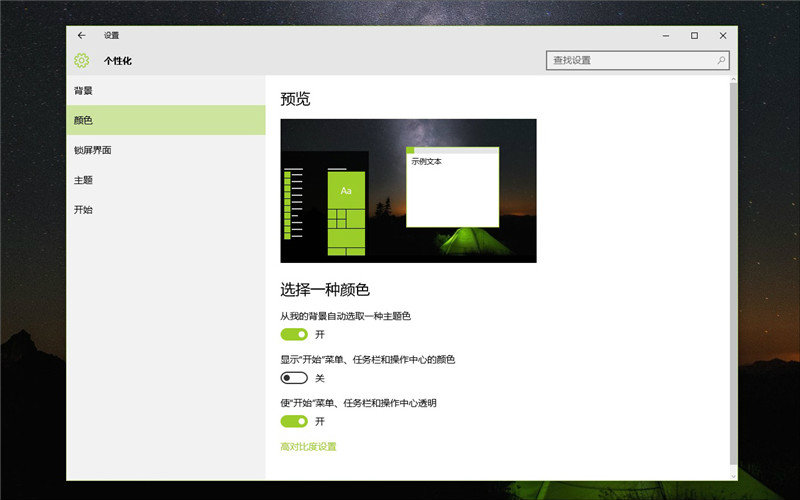Click the magnifier icon in the search box
The height and width of the screenshot is (500, 800).
[721, 61]
